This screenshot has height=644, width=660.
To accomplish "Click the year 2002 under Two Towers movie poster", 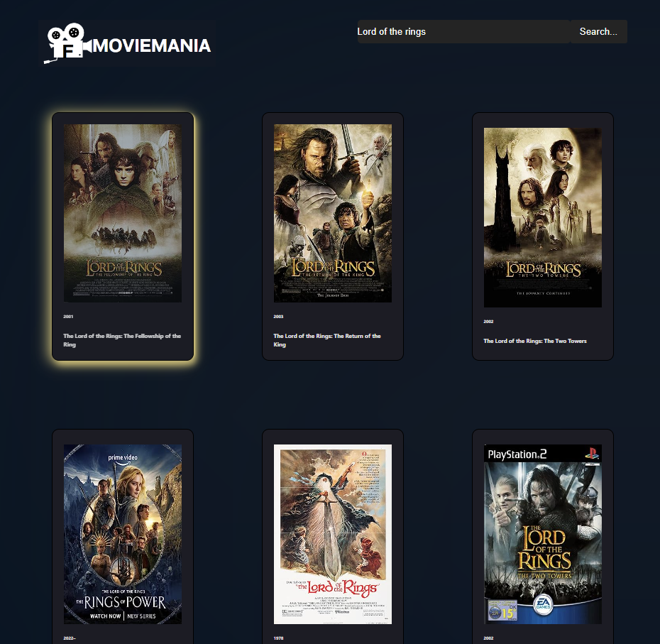I will [x=488, y=322].
